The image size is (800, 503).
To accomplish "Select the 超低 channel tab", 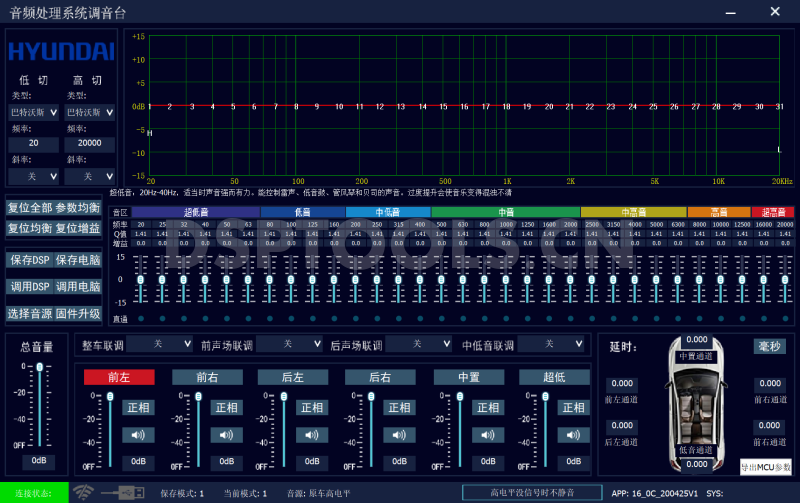I will click(554, 377).
